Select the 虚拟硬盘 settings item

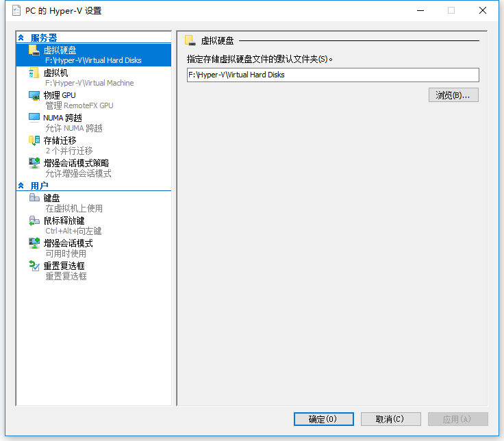tap(94, 55)
